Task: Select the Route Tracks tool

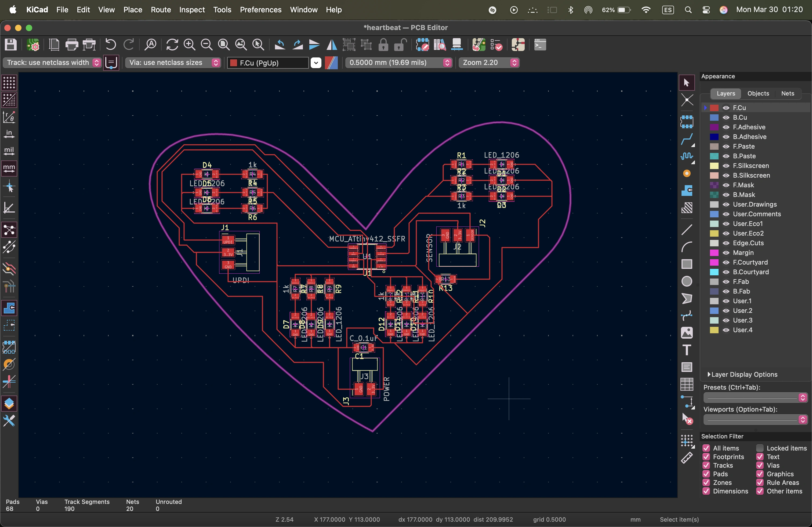Action: tap(686, 139)
